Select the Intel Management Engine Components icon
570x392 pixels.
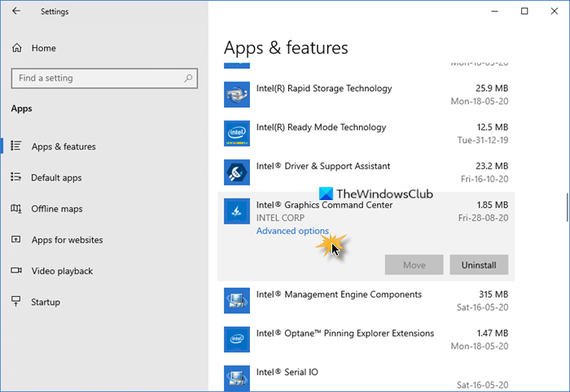(236, 301)
